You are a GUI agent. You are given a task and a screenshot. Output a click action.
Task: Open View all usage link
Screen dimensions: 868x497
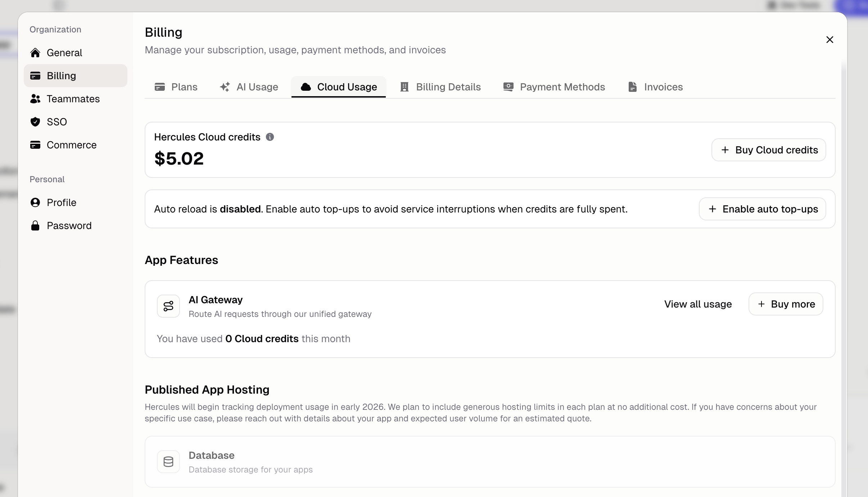tap(698, 304)
